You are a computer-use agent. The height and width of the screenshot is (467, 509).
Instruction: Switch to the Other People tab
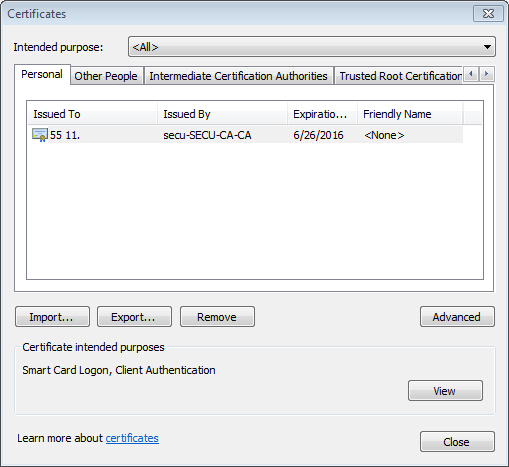107,76
